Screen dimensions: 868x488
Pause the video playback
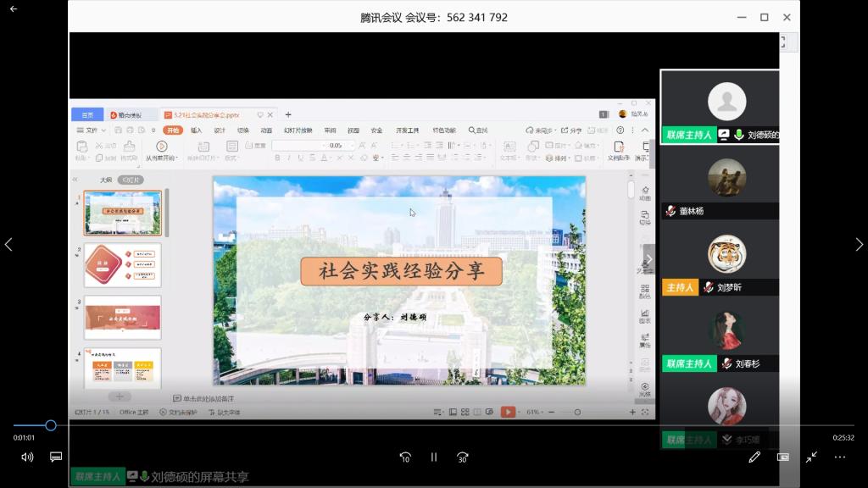434,457
